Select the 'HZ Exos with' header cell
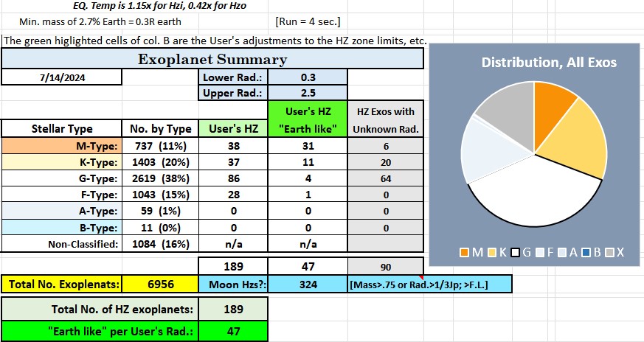This screenshot has height=342, width=644. click(386, 111)
